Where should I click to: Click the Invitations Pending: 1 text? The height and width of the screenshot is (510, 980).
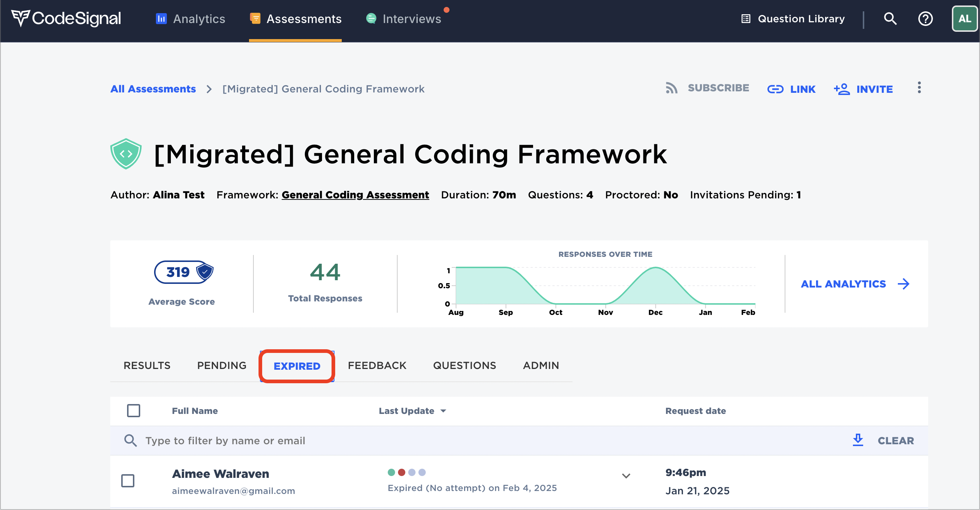pos(746,195)
